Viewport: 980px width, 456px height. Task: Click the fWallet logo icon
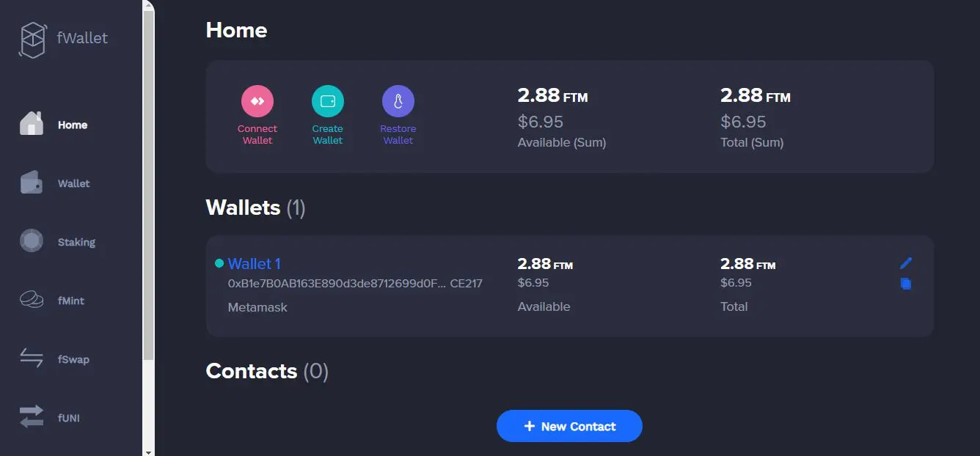[32, 40]
